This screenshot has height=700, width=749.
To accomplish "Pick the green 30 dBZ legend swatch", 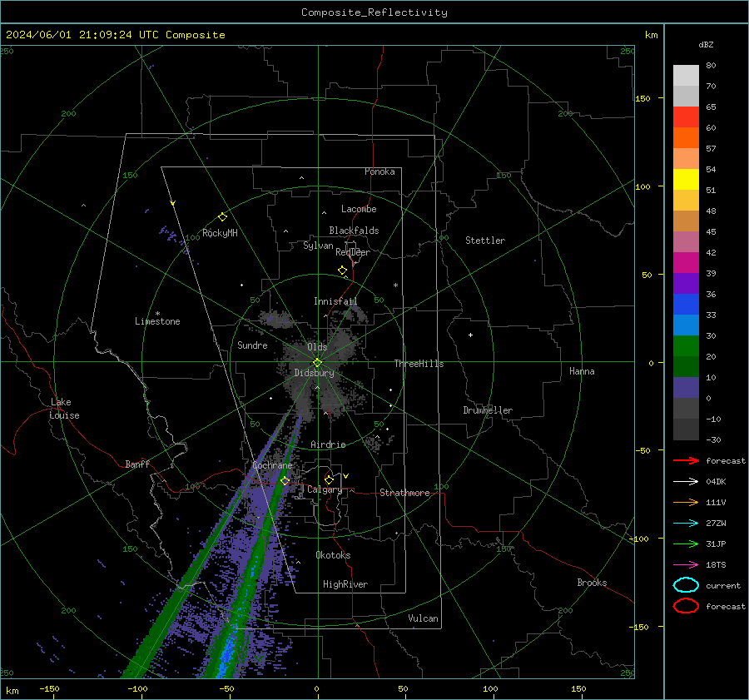I will [x=686, y=345].
